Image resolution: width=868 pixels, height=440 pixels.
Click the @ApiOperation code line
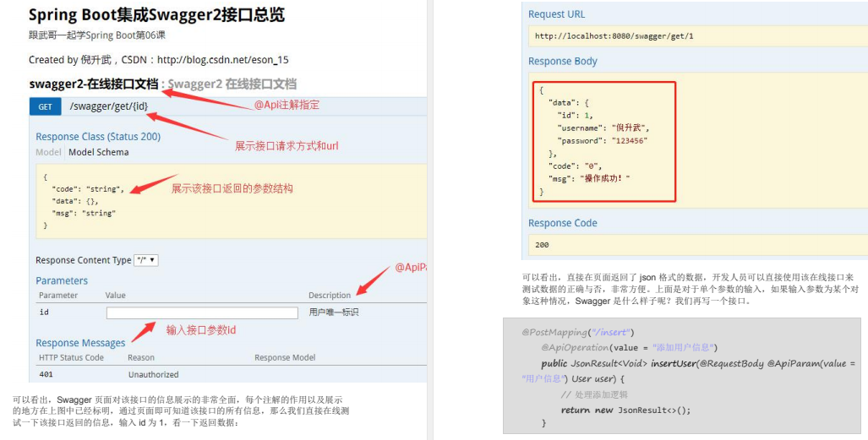[630, 348]
